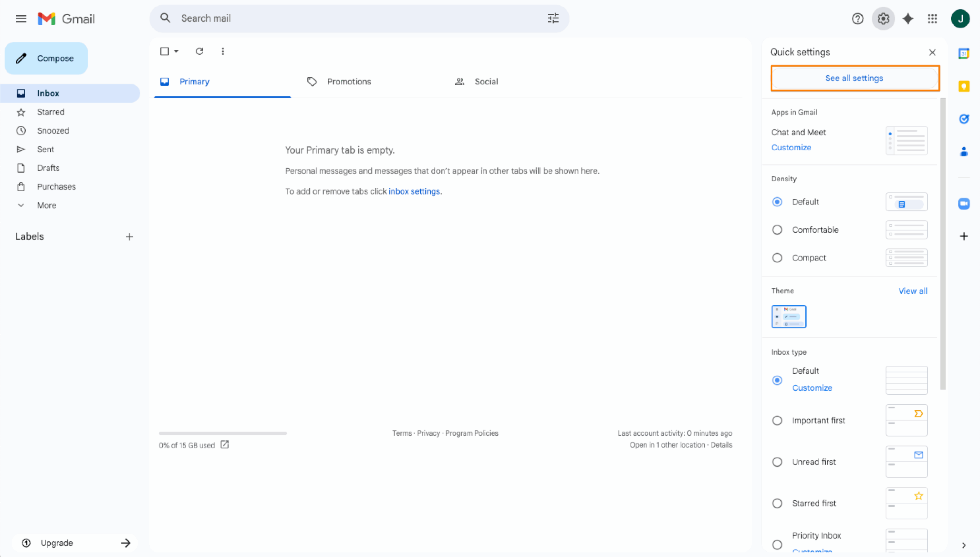Open Google Keep side panel icon

964,86
